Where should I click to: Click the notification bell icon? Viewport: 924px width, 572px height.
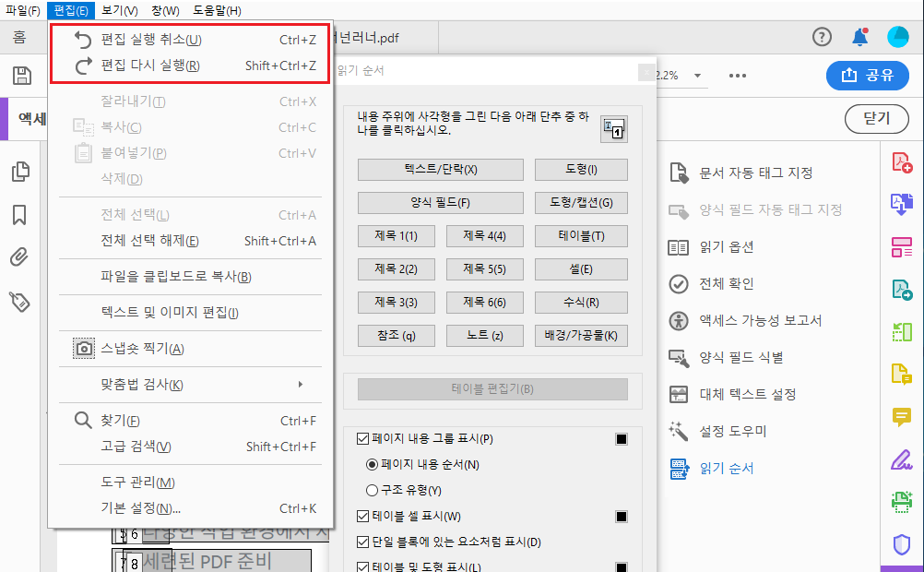click(859, 36)
